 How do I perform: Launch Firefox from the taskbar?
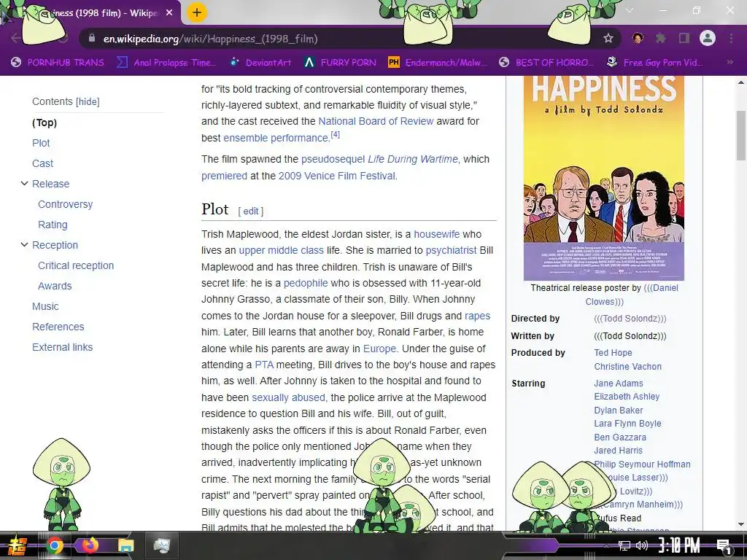[x=90, y=545]
